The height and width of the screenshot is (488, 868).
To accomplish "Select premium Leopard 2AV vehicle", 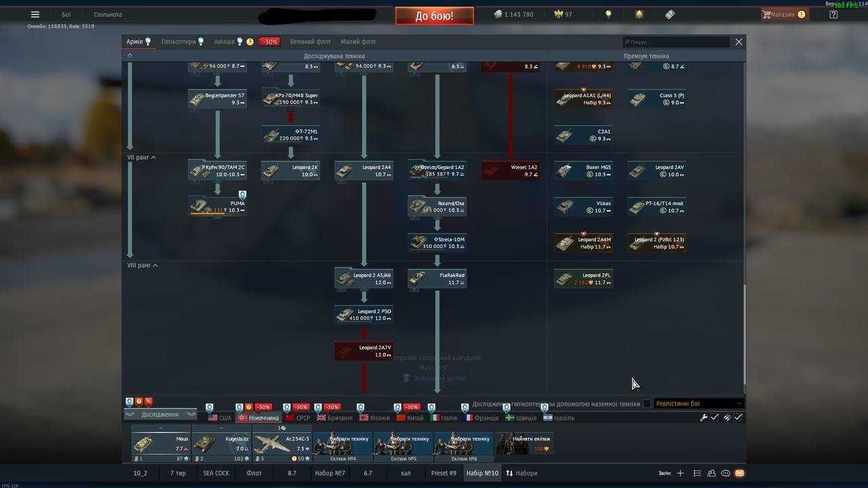I will click(x=656, y=171).
